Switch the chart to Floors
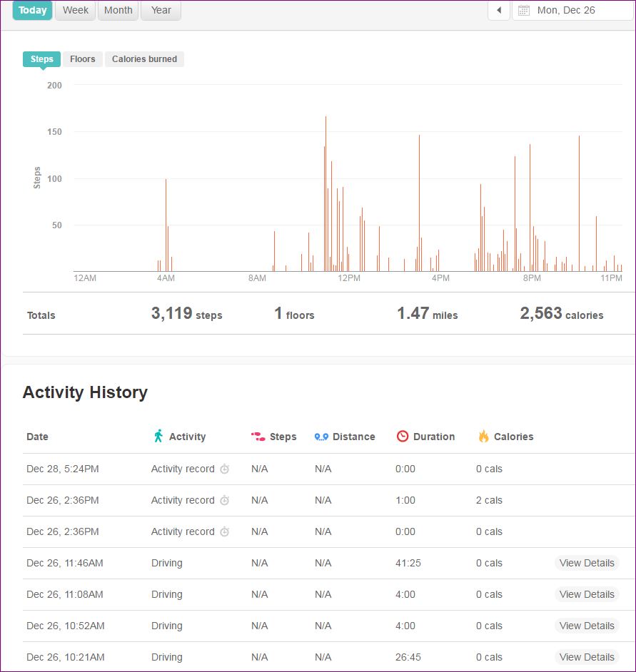Screen dimensions: 636x672 click(83, 59)
